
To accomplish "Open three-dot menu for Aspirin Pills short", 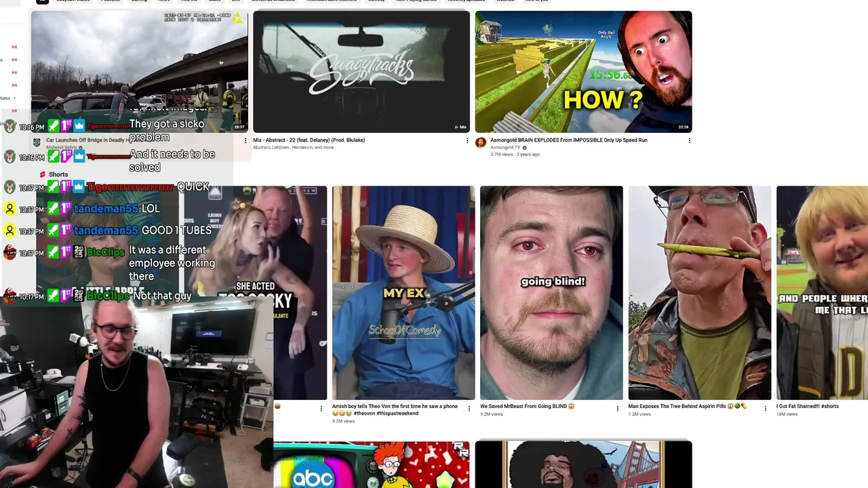I will [x=766, y=409].
